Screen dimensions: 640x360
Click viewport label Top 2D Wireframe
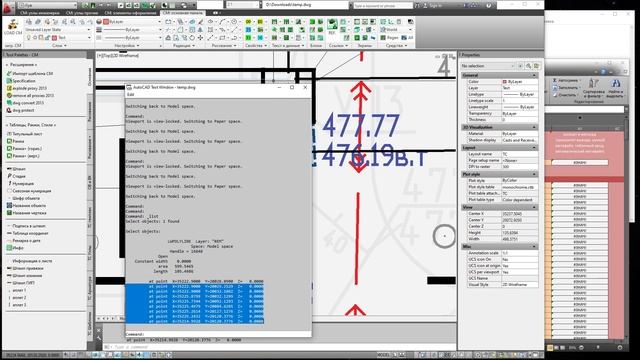pyautogui.click(x=118, y=55)
